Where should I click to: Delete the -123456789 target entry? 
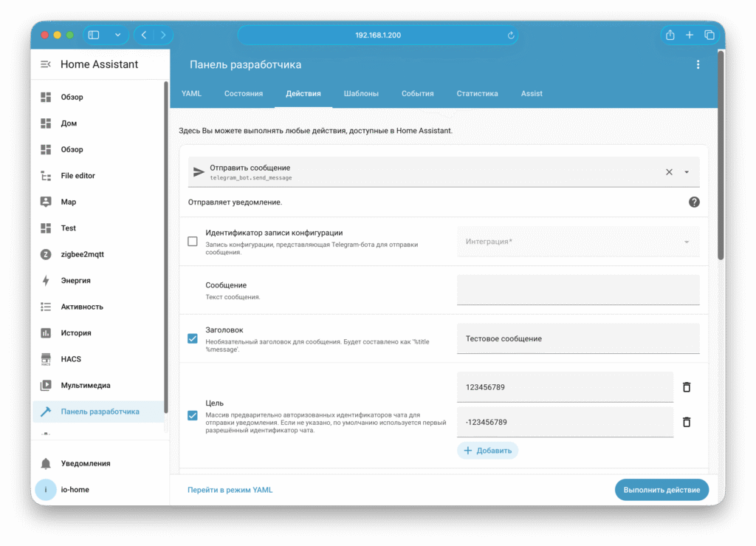[686, 422]
